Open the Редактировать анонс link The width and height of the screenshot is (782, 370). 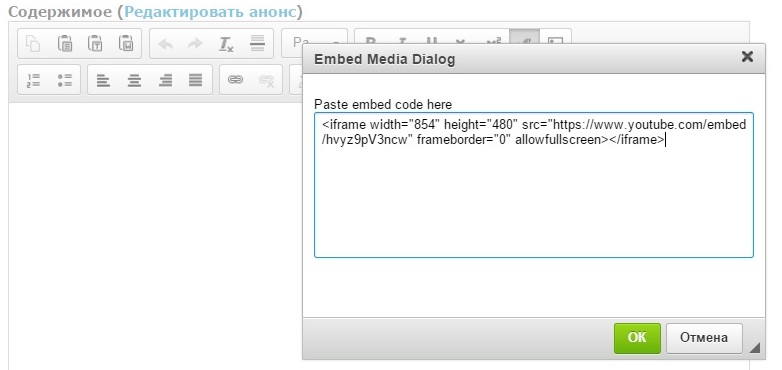[210, 12]
